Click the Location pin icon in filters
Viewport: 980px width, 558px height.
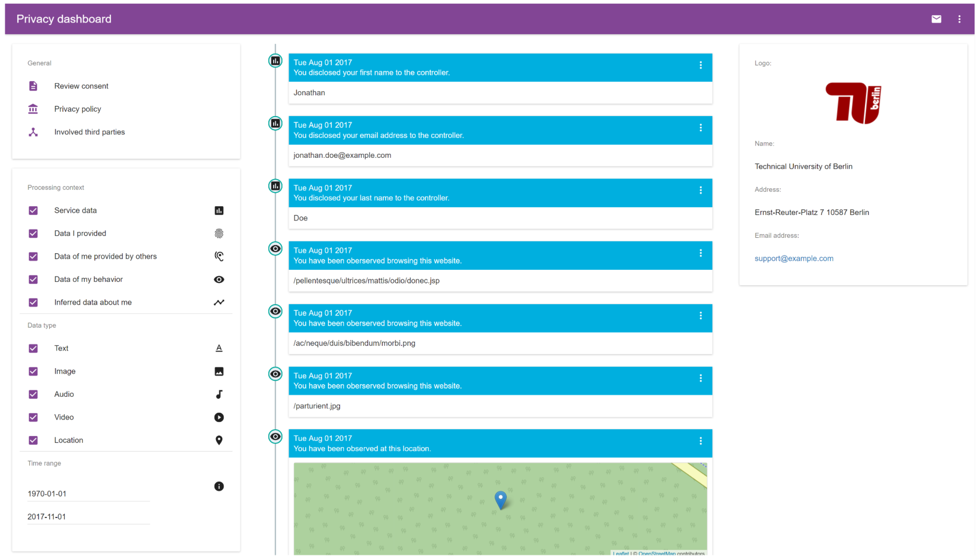point(219,440)
